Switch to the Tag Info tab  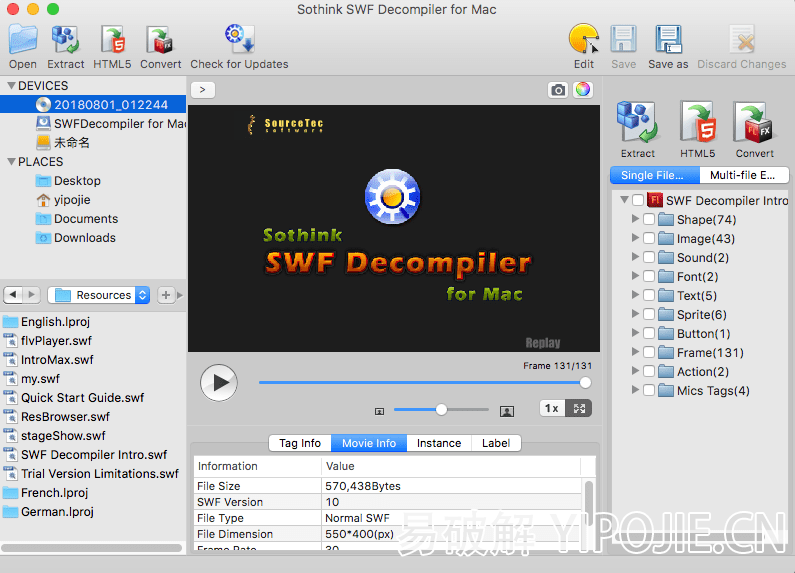[x=300, y=443]
